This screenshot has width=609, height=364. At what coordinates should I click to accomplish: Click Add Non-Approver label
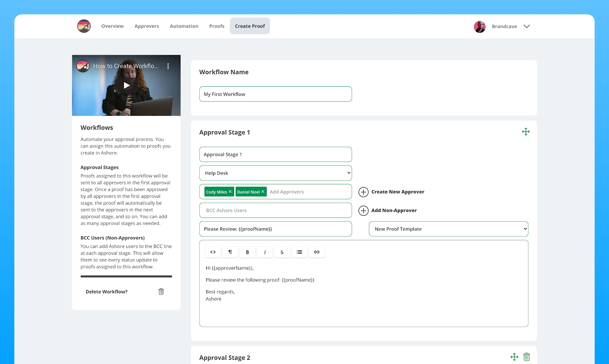pyautogui.click(x=394, y=210)
